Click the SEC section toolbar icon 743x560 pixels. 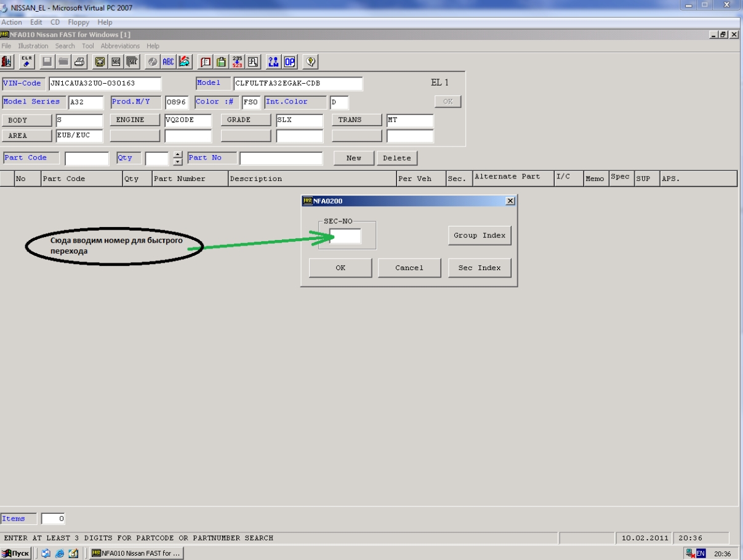[115, 62]
